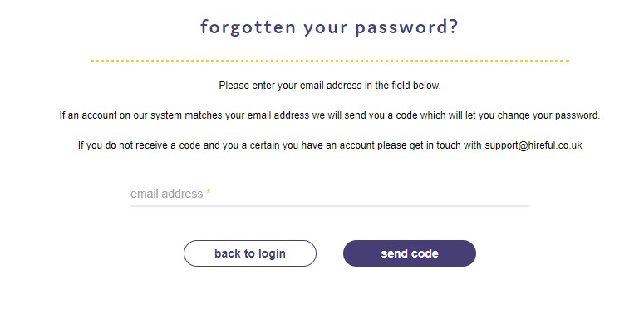Click the 'Please enter your email address' instruction
The image size is (644, 309).
point(329,86)
